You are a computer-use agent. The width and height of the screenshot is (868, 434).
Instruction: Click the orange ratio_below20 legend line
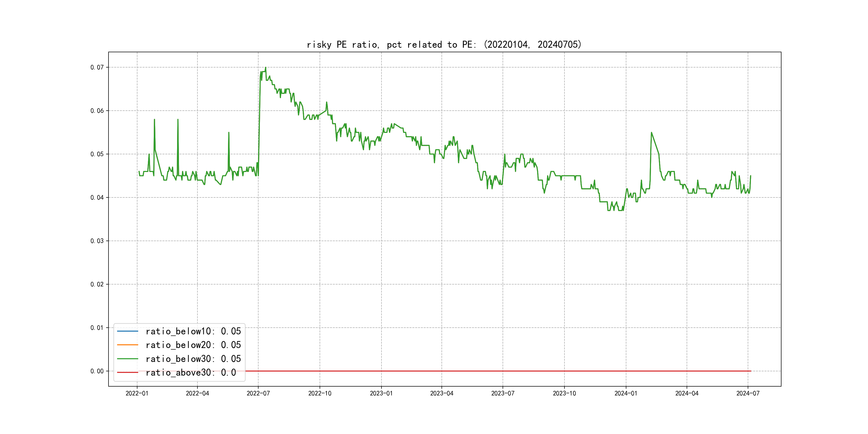[x=127, y=345]
